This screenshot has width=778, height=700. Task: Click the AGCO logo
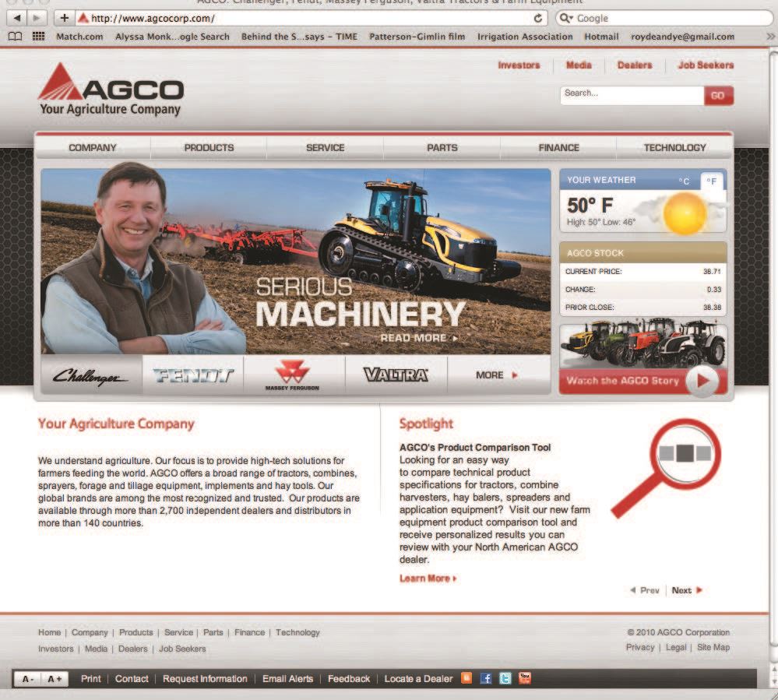111,90
